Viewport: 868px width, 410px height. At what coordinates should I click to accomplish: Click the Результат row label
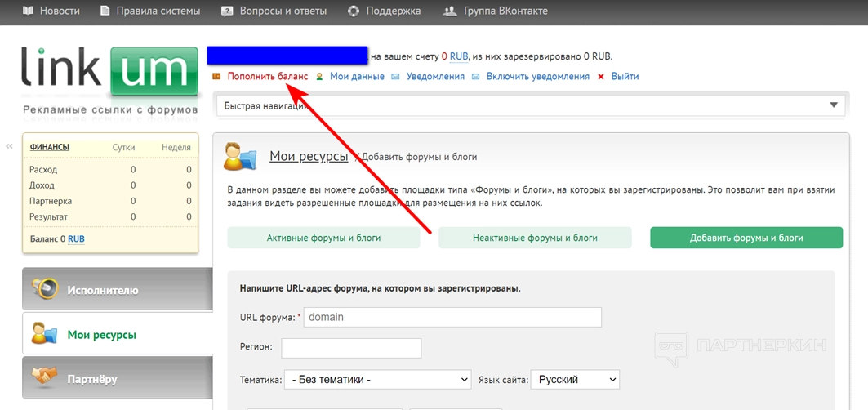[49, 216]
